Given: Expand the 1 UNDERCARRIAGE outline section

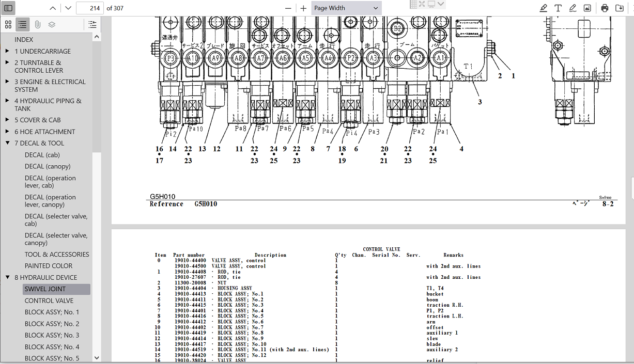Looking at the screenshot, I should click(x=7, y=51).
